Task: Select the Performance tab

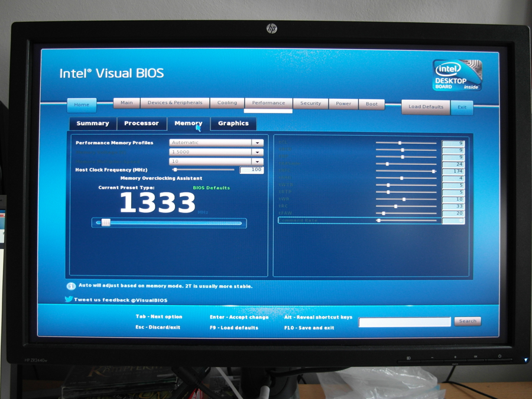Action: click(x=268, y=103)
